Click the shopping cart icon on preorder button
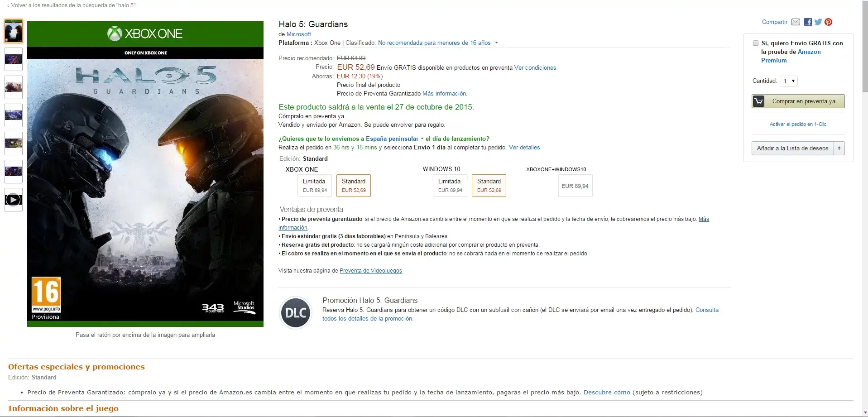868x417 pixels. (x=758, y=101)
